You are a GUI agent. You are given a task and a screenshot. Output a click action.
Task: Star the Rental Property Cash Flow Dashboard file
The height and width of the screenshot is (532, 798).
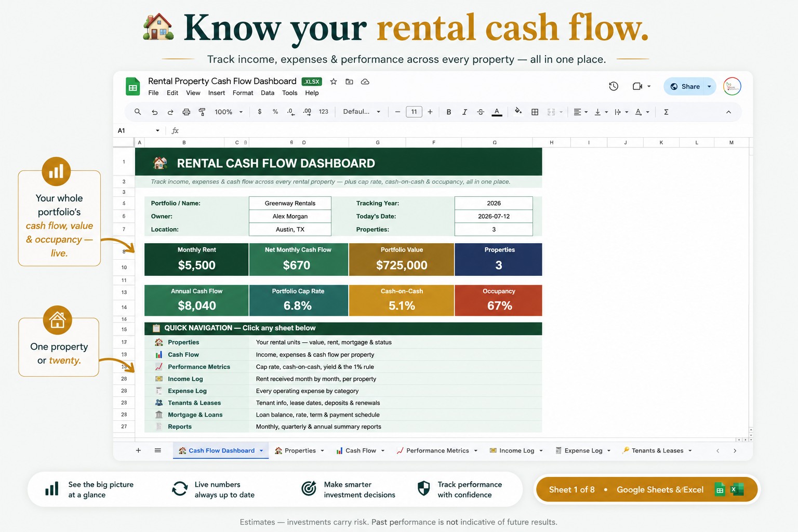click(x=334, y=82)
